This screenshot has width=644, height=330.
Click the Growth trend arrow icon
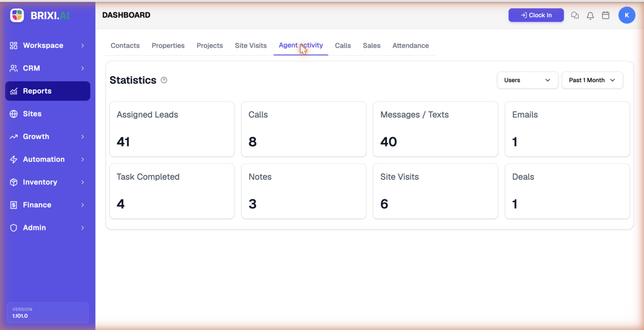(x=13, y=137)
